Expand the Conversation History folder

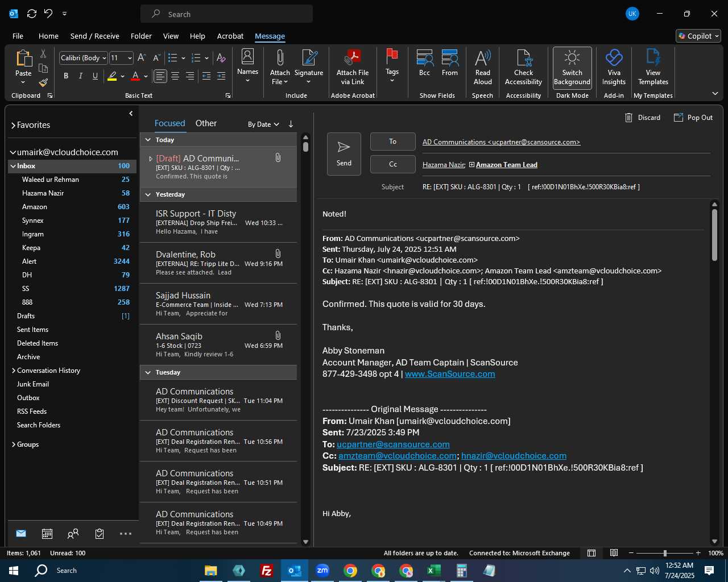pos(14,371)
